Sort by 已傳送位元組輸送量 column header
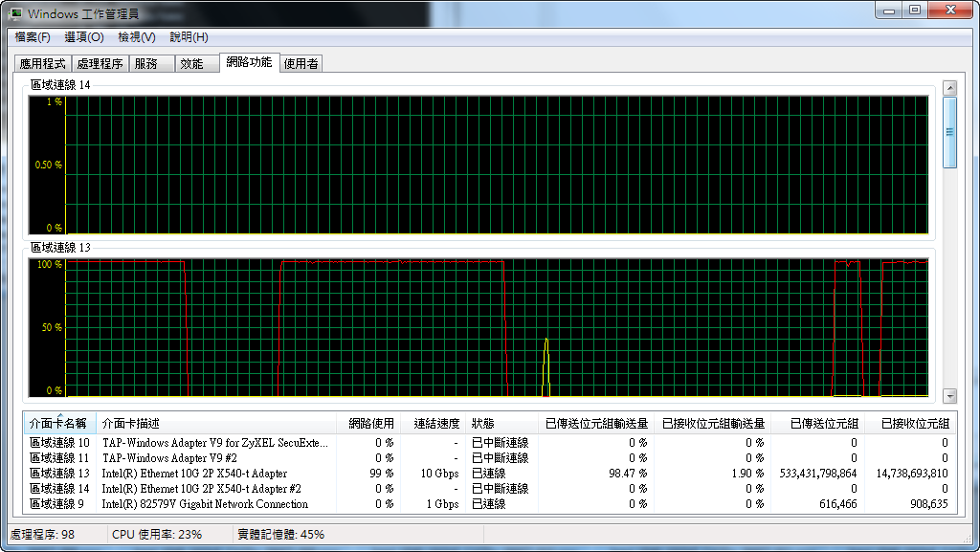This screenshot has height=552, width=980. [595, 424]
